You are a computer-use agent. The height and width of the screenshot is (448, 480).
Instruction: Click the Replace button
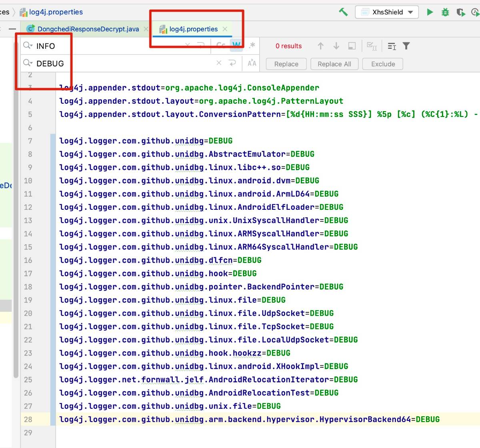(286, 64)
